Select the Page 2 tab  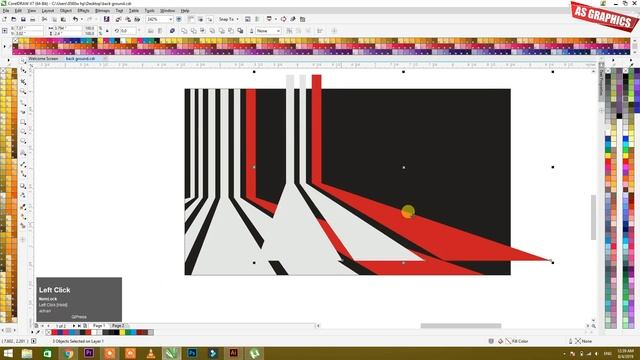(x=118, y=326)
